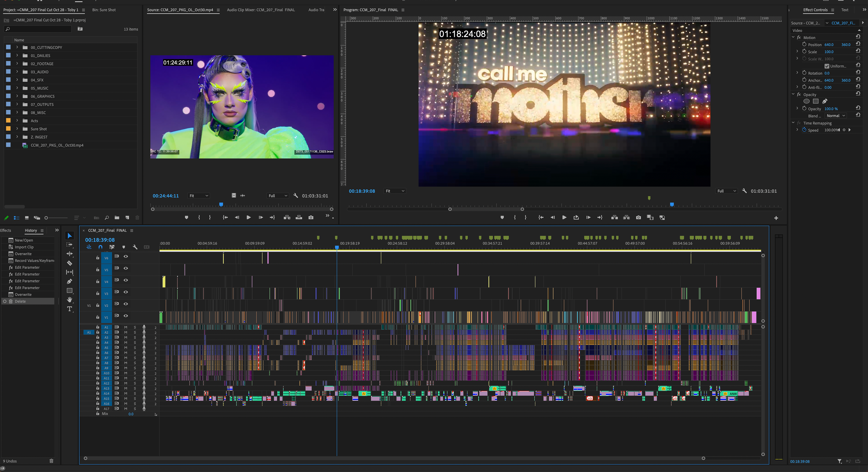Select the Pen tool
The image size is (868, 472).
[69, 281]
